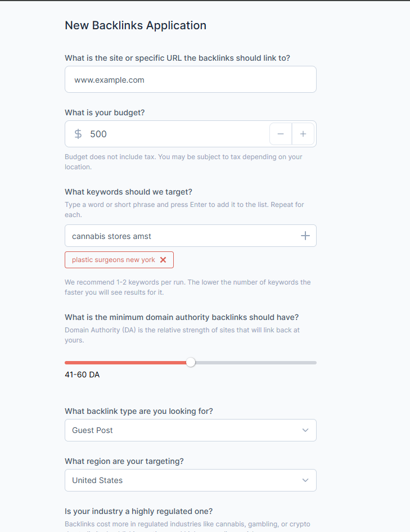Click the dollar sign icon in budget
Screen dimensions: 410x532
78,134
